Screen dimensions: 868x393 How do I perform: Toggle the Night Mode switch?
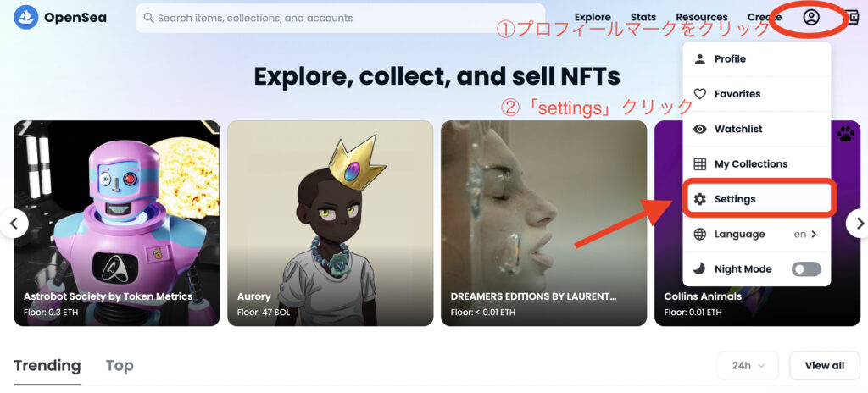[806, 269]
